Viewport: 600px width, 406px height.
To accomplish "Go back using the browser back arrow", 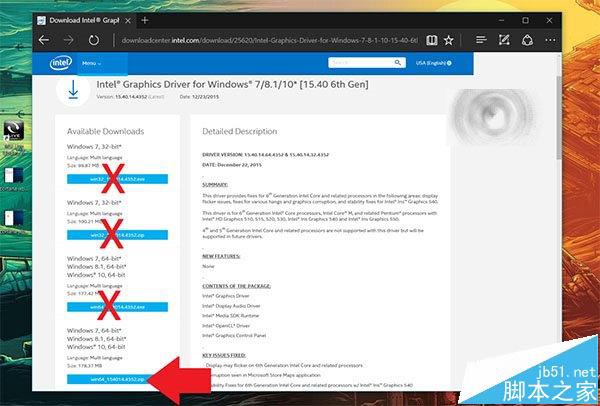I will click(44, 40).
